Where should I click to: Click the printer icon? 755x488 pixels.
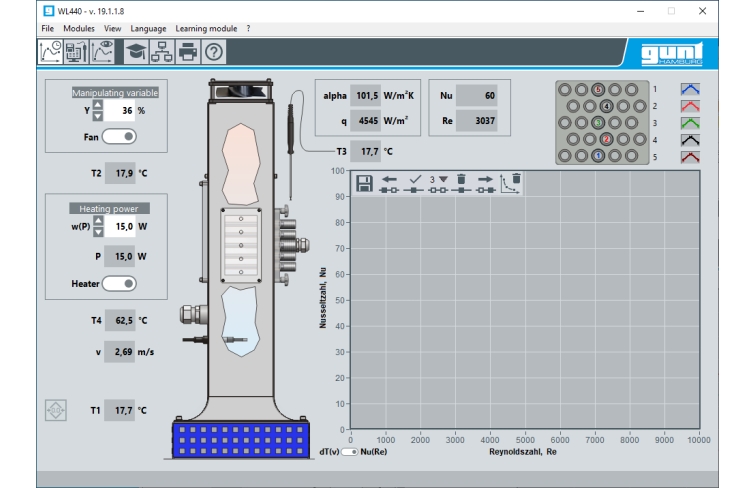pyautogui.click(x=187, y=53)
